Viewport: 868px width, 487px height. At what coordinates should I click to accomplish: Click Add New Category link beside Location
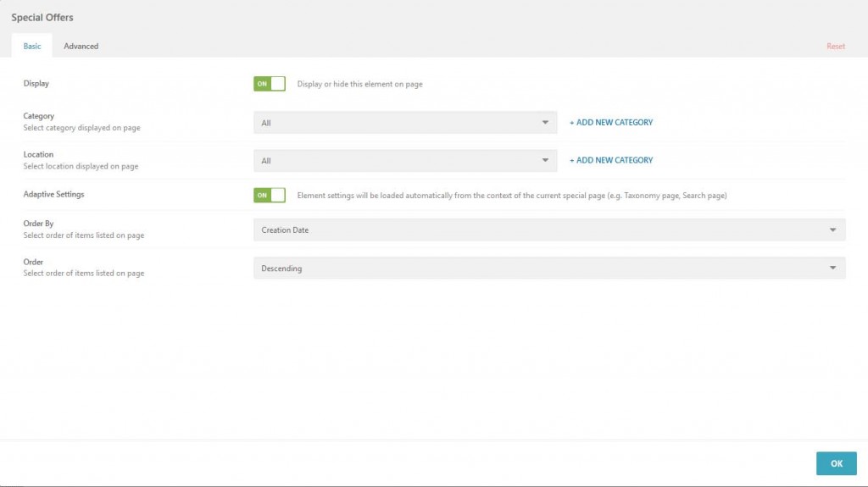611,160
